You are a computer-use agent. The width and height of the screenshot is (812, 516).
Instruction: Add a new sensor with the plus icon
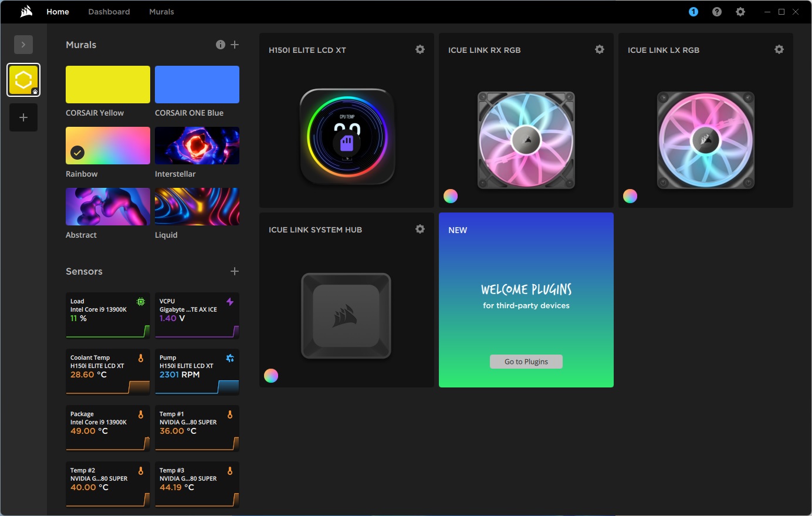[235, 271]
